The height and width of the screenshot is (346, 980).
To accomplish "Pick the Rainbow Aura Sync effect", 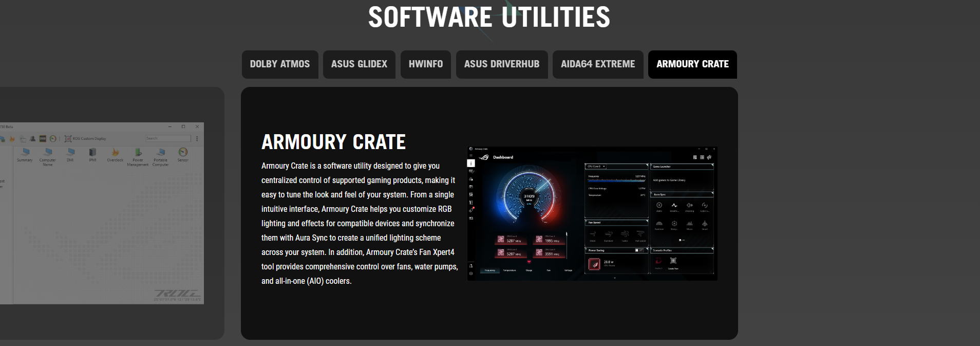I will 659,225.
